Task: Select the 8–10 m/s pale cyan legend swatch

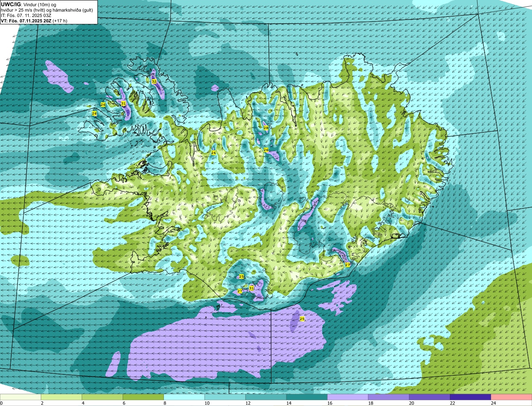Action: [x=185, y=397]
